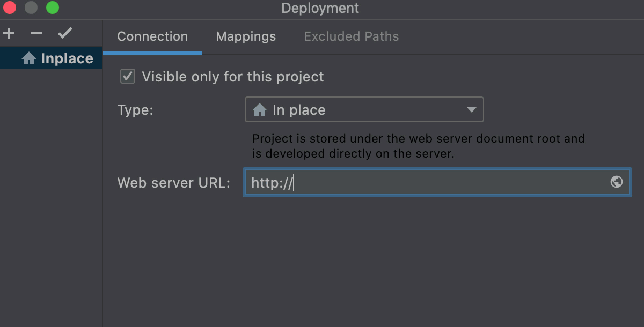Set Inplace as default with the checkmark icon

65,33
